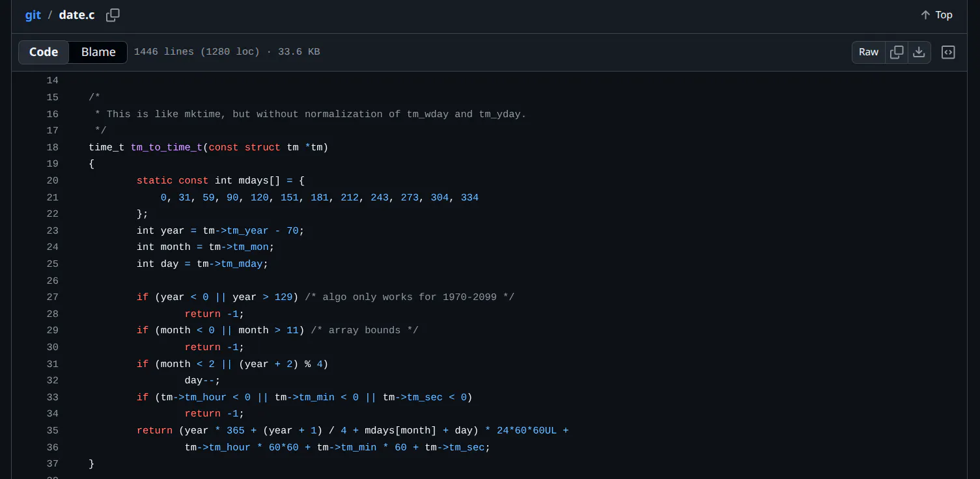The height and width of the screenshot is (479, 980).
Task: Click the mdays[] array declaration
Action: pos(259,181)
